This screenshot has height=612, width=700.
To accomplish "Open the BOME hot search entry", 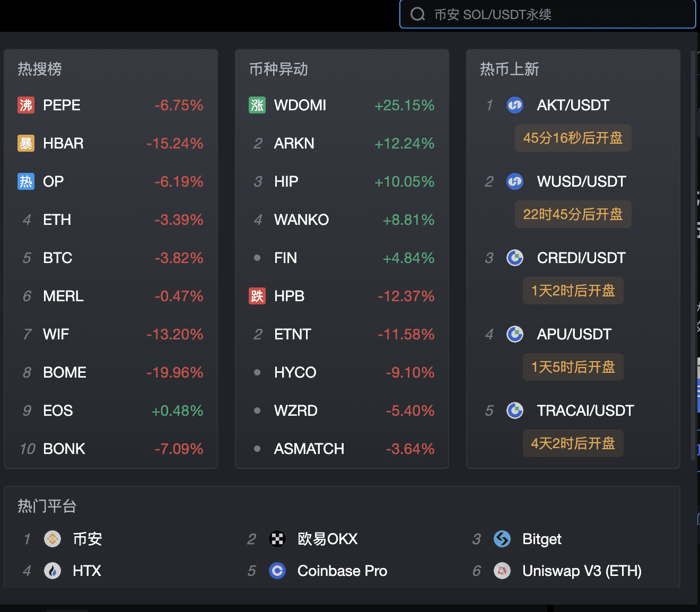I will pyautogui.click(x=111, y=372).
